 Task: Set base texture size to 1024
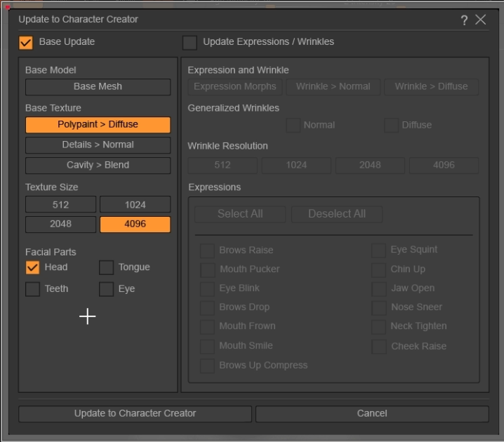pos(135,204)
